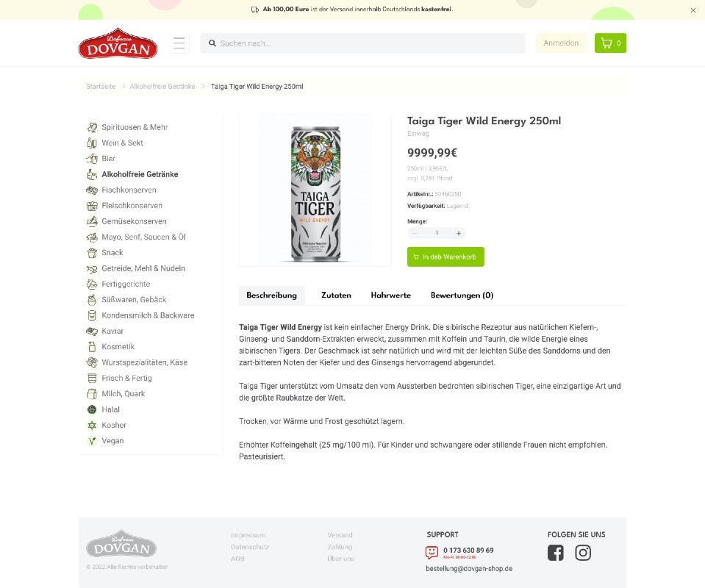Open the Instagram profile
This screenshot has height=588, width=705.
pos(583,553)
